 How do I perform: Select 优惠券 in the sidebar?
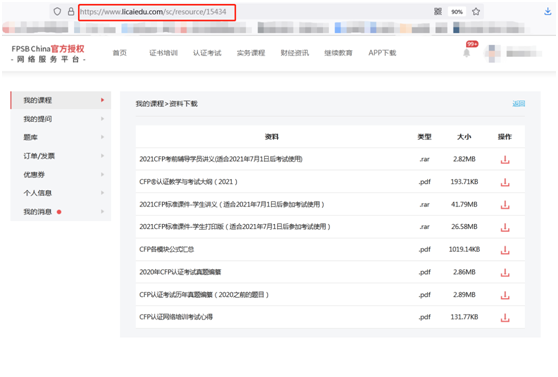[x=61, y=174]
